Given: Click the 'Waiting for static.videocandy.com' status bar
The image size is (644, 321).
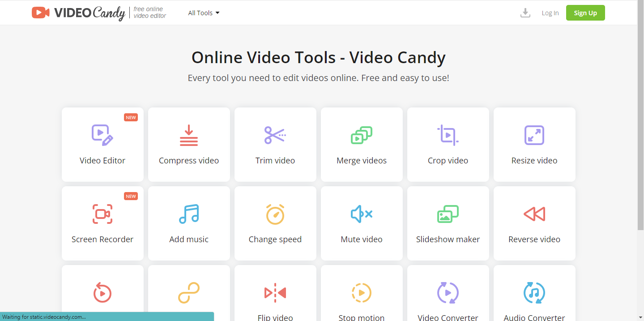Looking at the screenshot, I should tap(107, 317).
